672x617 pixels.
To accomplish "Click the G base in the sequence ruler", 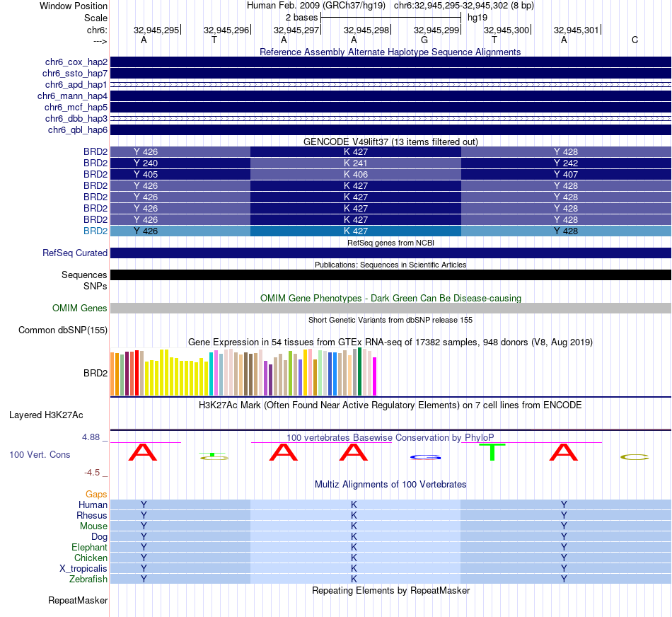I will coord(424,40).
